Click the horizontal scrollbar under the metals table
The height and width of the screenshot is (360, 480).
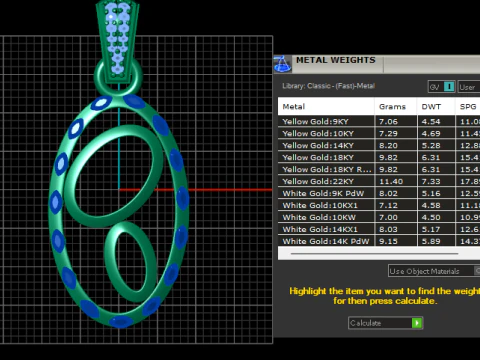point(374,254)
